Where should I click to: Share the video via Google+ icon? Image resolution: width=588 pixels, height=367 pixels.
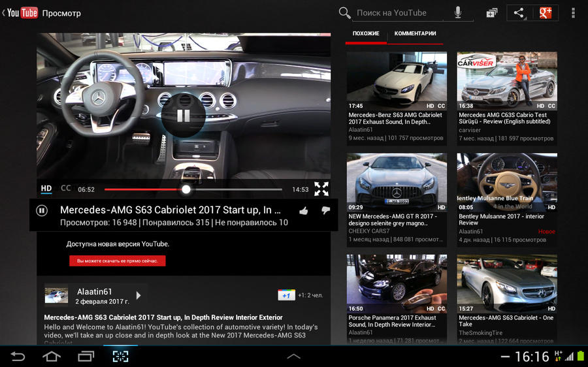[546, 13]
